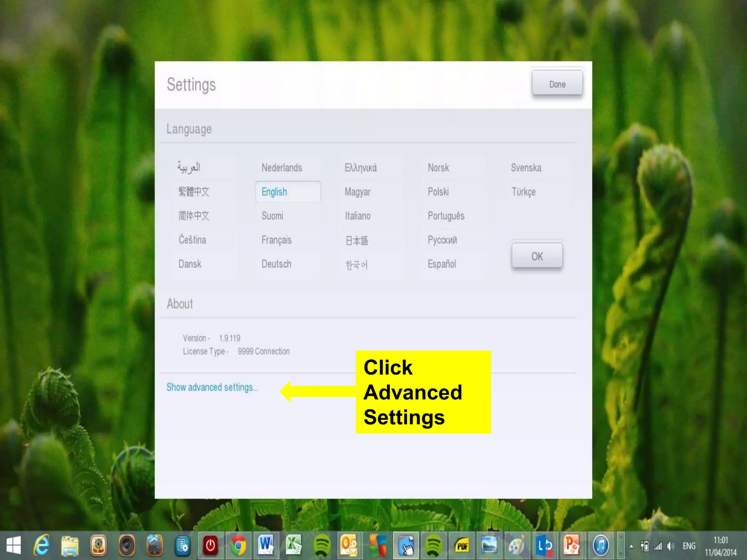
Task: Select Español language
Action: tap(442, 264)
